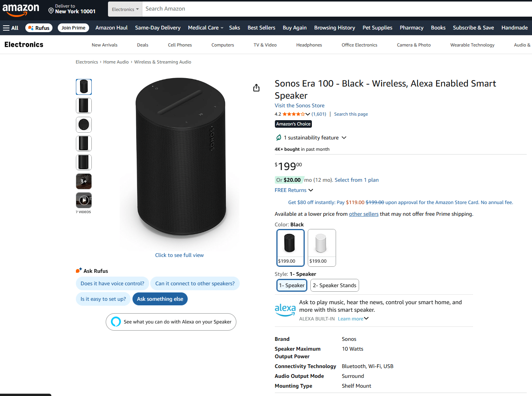
Task: Choose the white color swatch
Action: coord(322,247)
